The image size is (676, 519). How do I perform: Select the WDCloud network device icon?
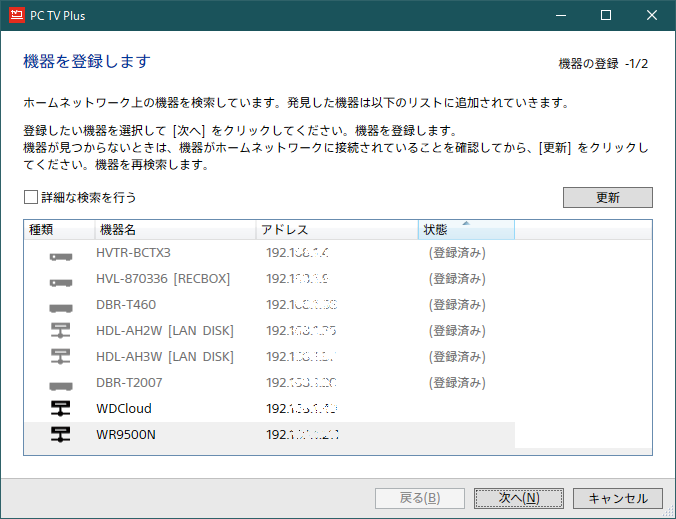click(x=60, y=409)
